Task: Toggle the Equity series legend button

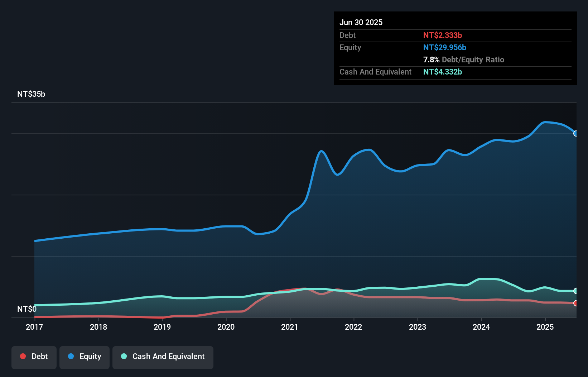Action: [x=85, y=357]
